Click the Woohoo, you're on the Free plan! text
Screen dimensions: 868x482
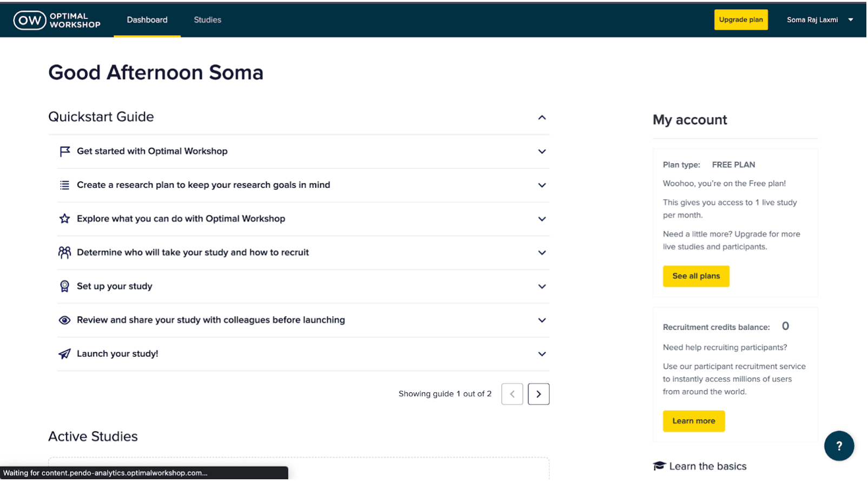click(x=725, y=184)
